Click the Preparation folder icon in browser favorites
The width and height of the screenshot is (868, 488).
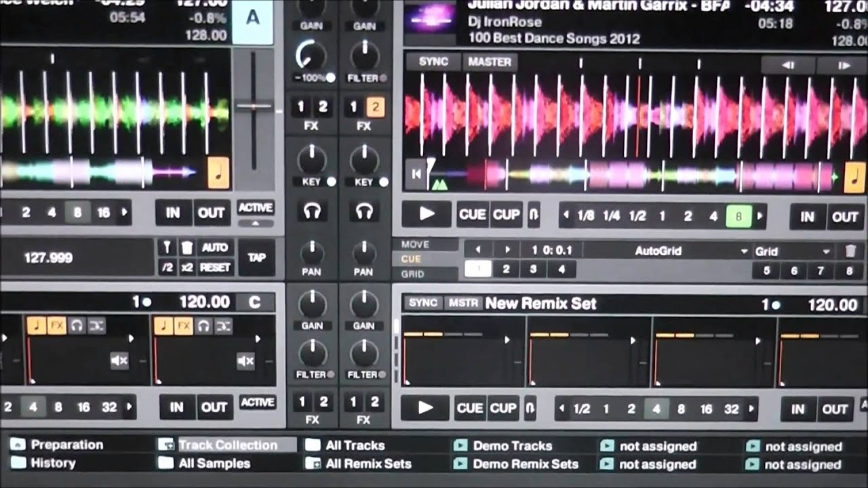click(x=18, y=445)
